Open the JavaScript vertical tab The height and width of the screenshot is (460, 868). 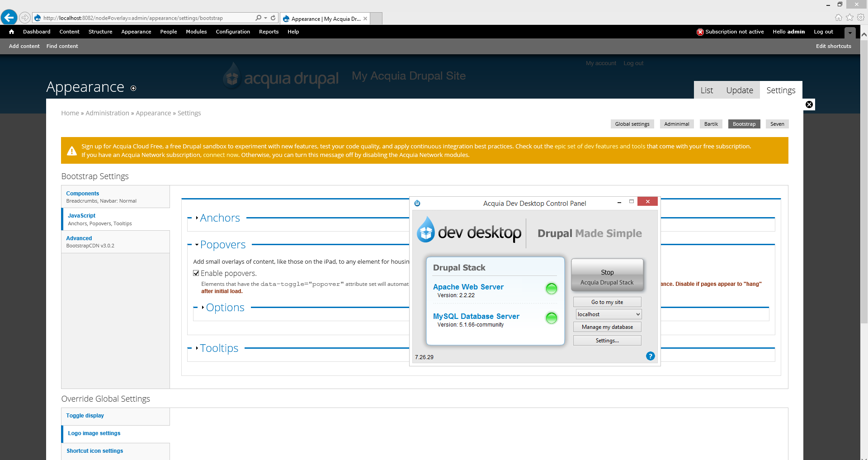click(116, 219)
